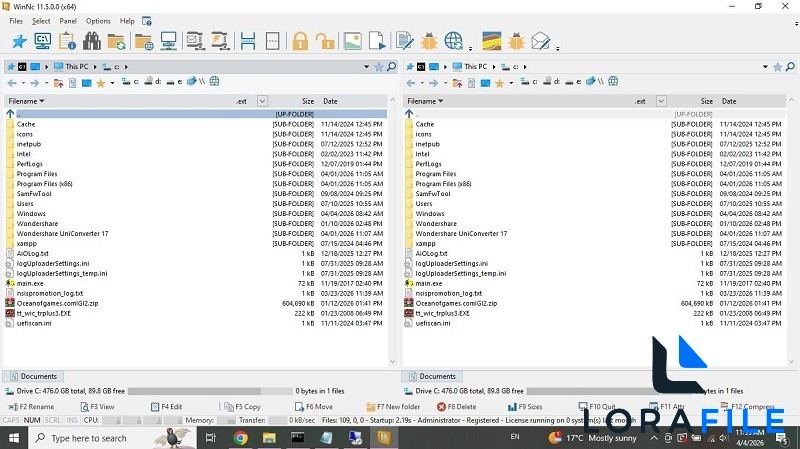This screenshot has width=800, height=449.
Task: Click the file split toolbar icon
Action: pos(248,41)
